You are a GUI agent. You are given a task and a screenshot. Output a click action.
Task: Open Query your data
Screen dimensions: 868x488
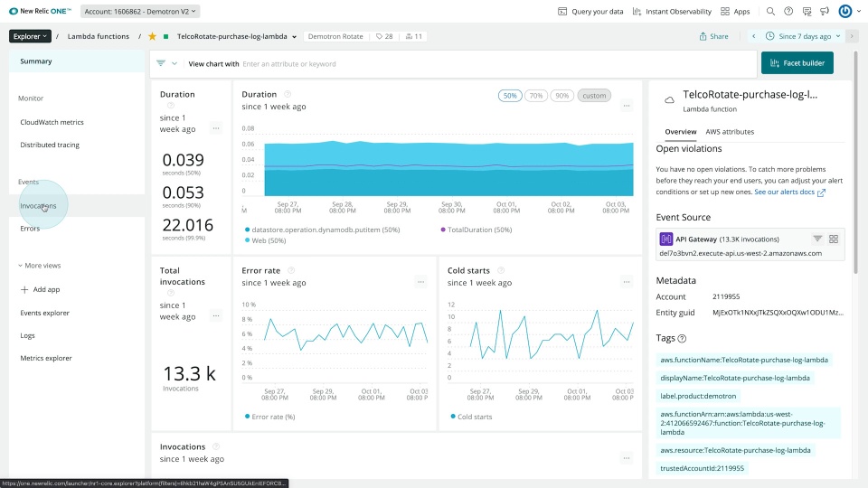[590, 11]
